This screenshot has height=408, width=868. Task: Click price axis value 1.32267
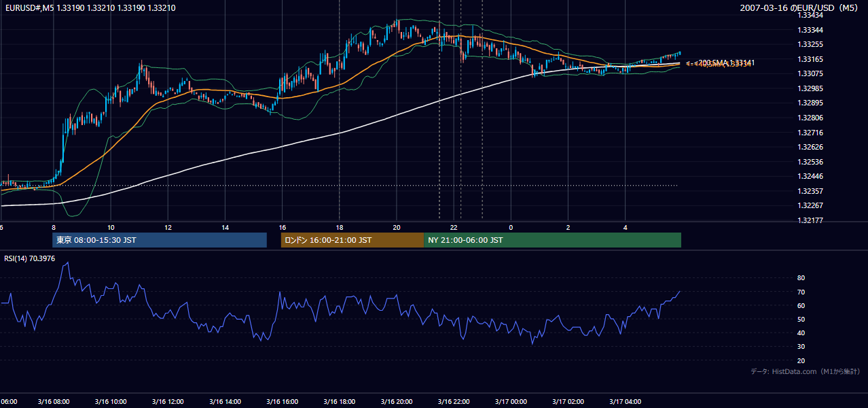coord(810,205)
